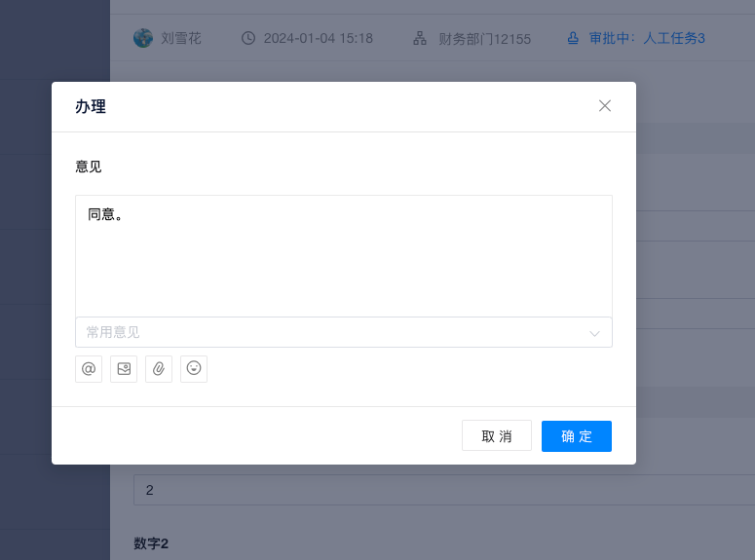This screenshot has width=755, height=560.
Task: Click the @ mention icon
Action: coord(89,369)
